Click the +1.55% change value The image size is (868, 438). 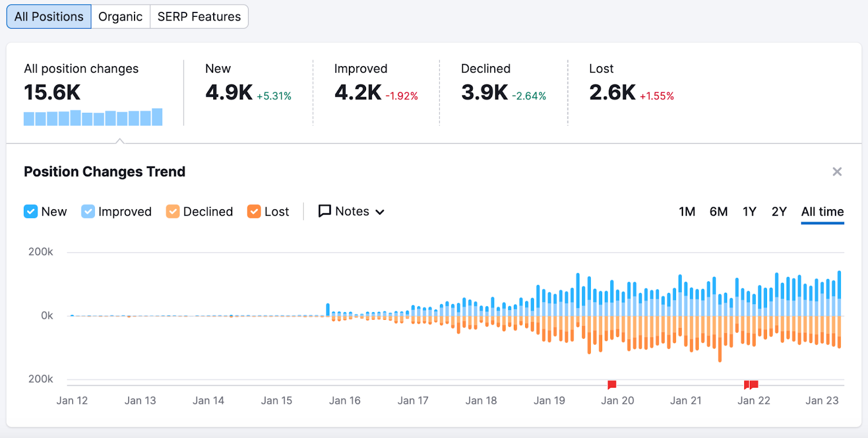[656, 96]
